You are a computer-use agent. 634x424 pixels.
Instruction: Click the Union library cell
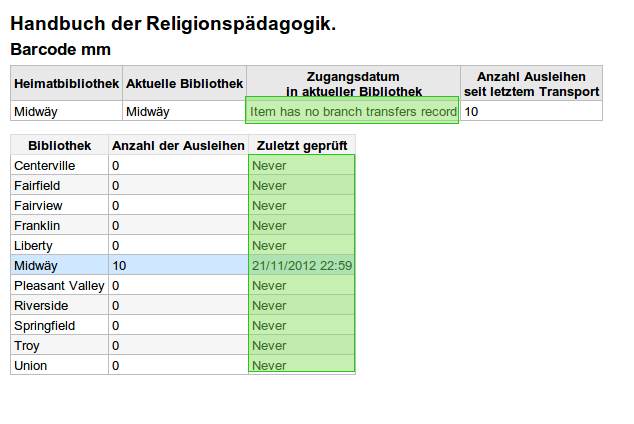coord(31,365)
